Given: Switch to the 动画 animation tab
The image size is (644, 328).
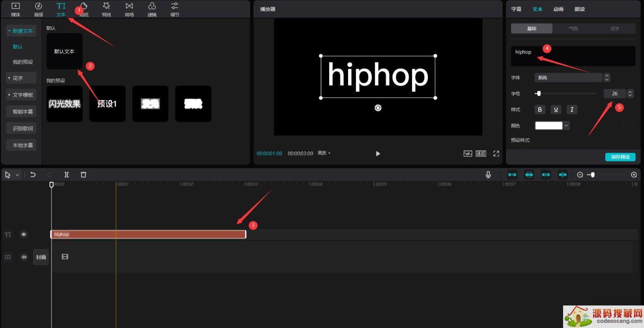Looking at the screenshot, I should pos(558,9).
